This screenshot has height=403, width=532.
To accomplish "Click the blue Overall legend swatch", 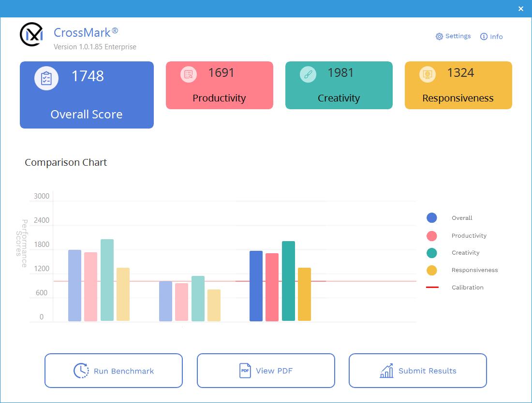I will tap(431, 217).
